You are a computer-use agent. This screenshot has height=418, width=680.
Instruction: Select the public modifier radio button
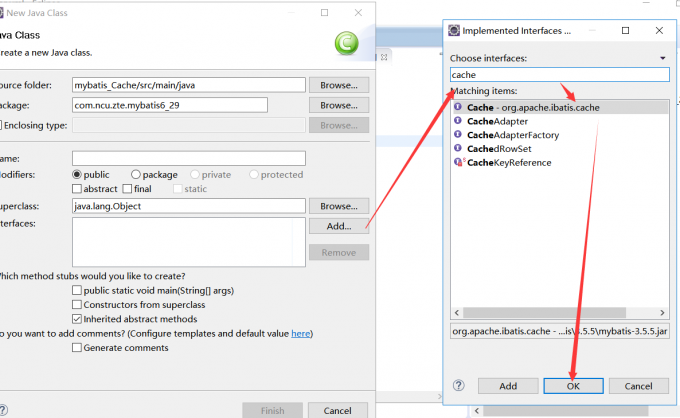78,174
